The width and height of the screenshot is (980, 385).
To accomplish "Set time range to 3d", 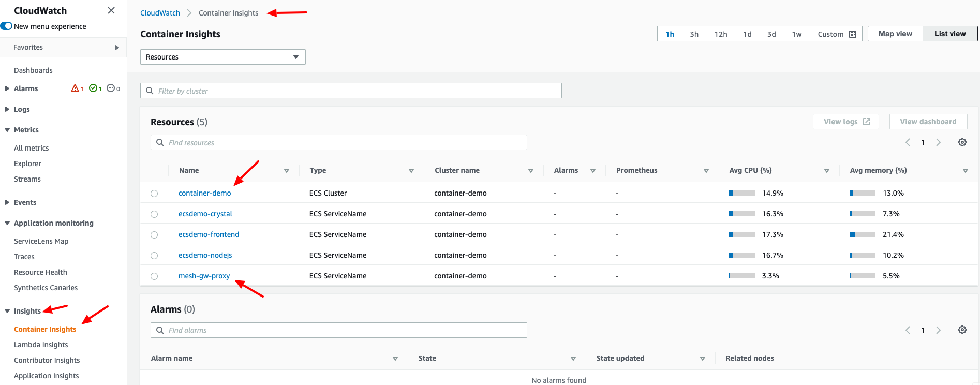I will click(x=771, y=34).
